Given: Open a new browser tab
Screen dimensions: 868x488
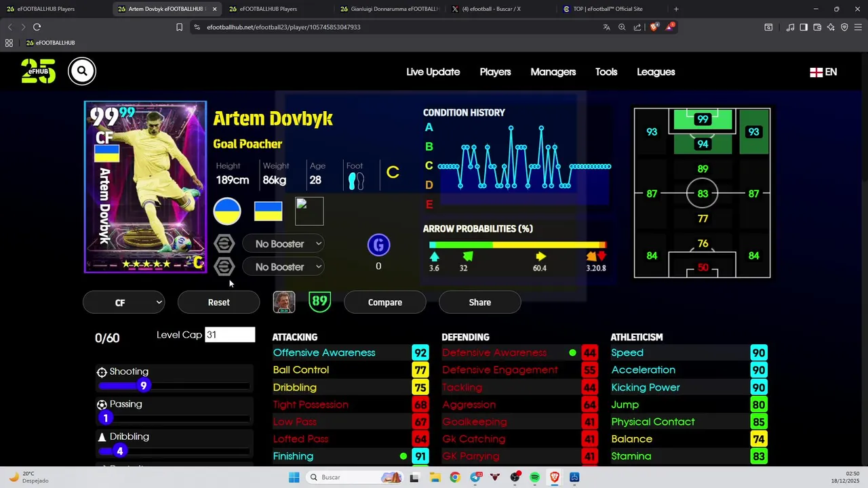Looking at the screenshot, I should tap(676, 9).
